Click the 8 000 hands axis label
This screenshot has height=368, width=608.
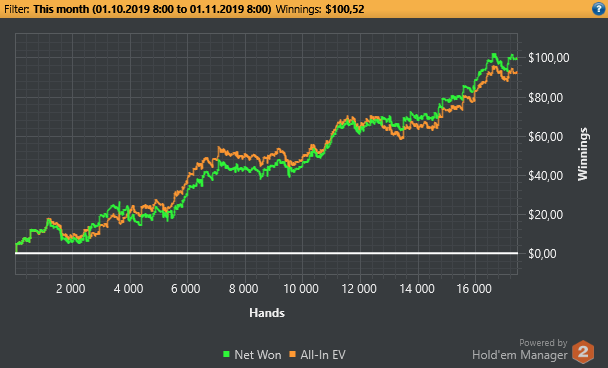tap(244, 289)
